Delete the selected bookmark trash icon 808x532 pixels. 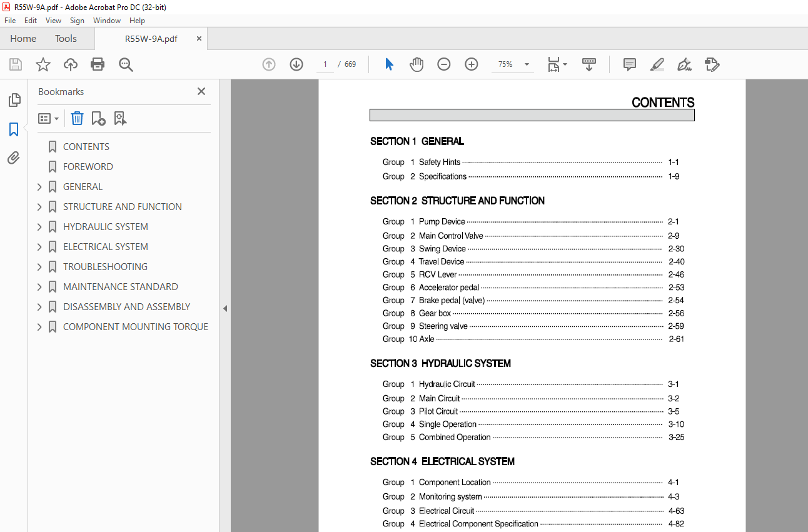[77, 118]
